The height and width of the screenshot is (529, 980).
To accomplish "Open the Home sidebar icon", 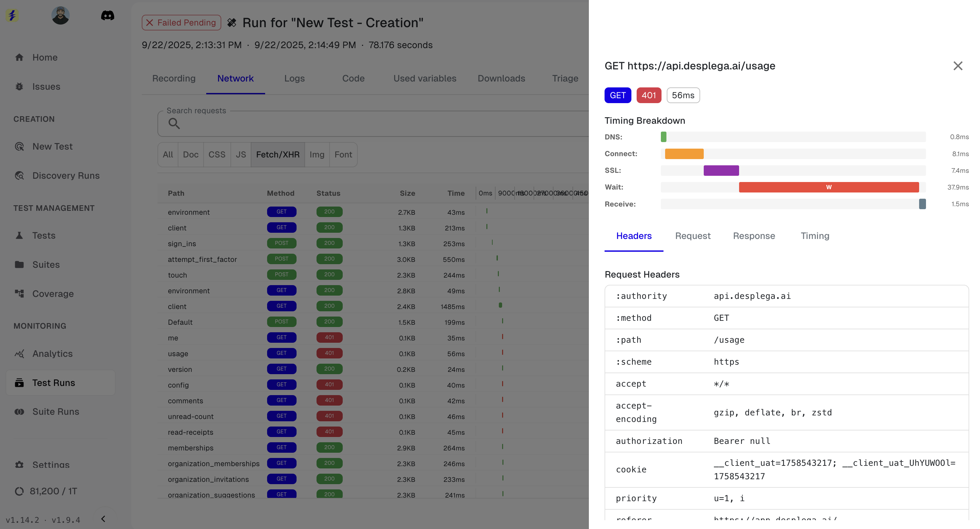I will (x=19, y=58).
